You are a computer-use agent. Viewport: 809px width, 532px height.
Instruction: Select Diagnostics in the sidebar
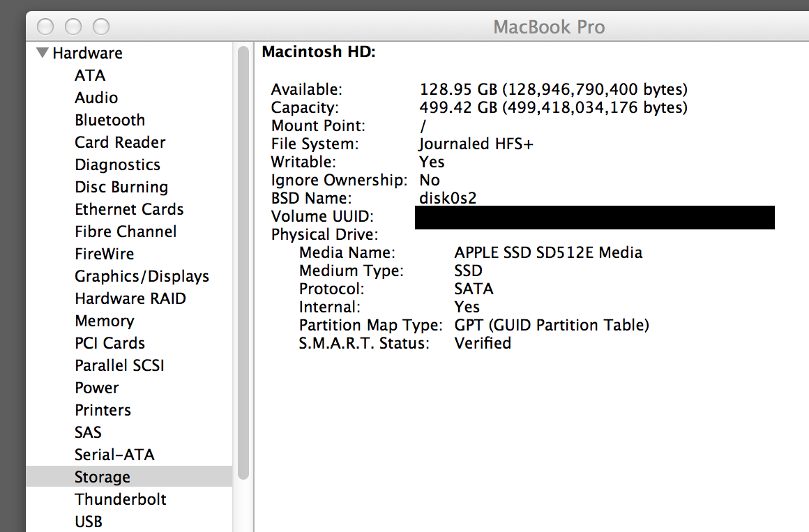[x=117, y=165]
